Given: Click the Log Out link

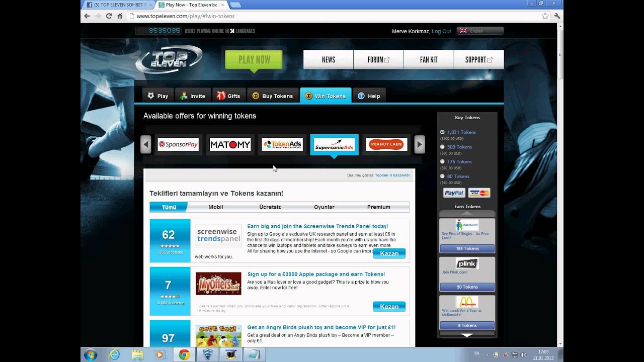Looking at the screenshot, I should click(x=441, y=31).
